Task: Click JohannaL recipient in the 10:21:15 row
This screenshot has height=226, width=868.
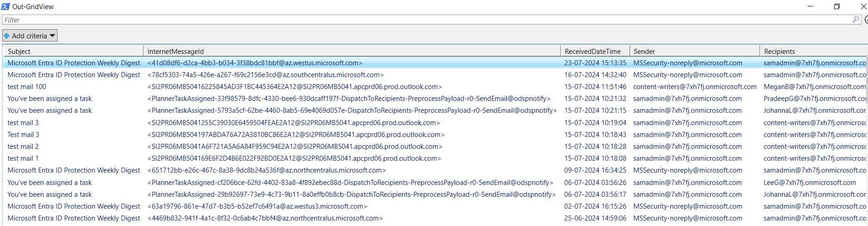Action: click(x=814, y=110)
